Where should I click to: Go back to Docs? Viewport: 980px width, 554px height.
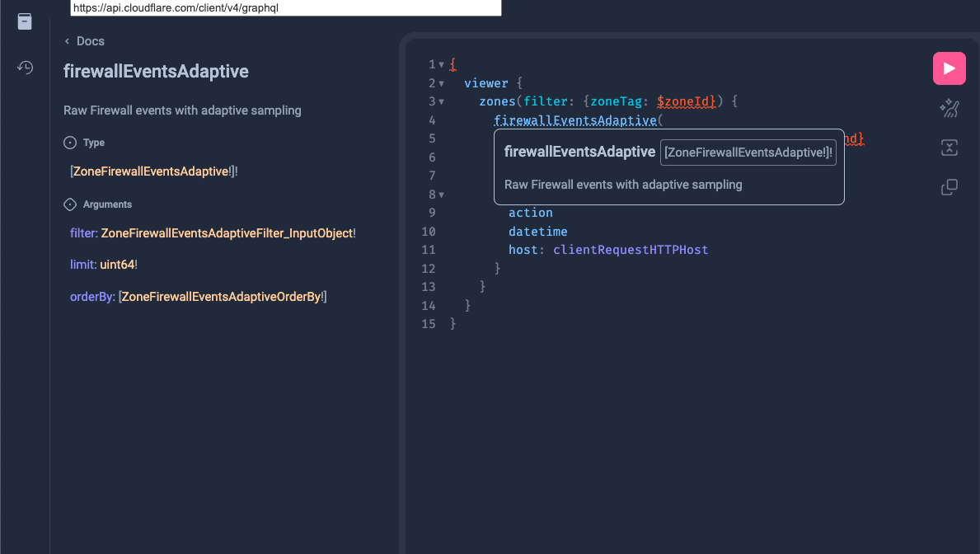(84, 41)
